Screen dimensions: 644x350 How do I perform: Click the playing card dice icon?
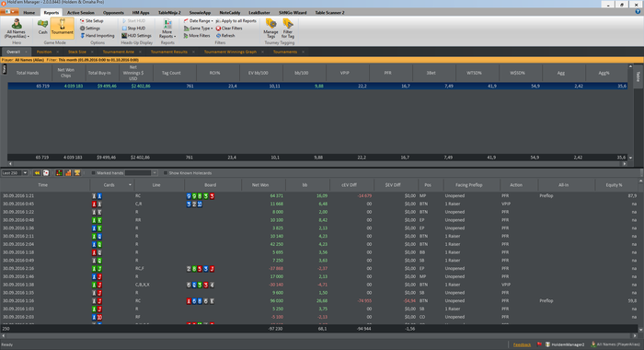tap(46, 173)
